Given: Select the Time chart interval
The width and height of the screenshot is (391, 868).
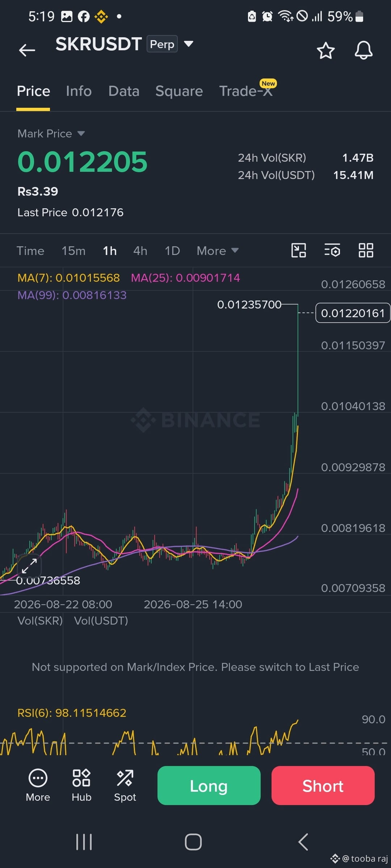Looking at the screenshot, I should (x=30, y=251).
